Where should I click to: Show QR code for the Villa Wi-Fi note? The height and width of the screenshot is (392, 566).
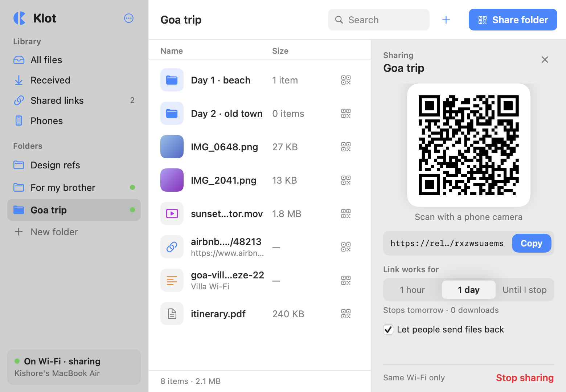coord(346,281)
